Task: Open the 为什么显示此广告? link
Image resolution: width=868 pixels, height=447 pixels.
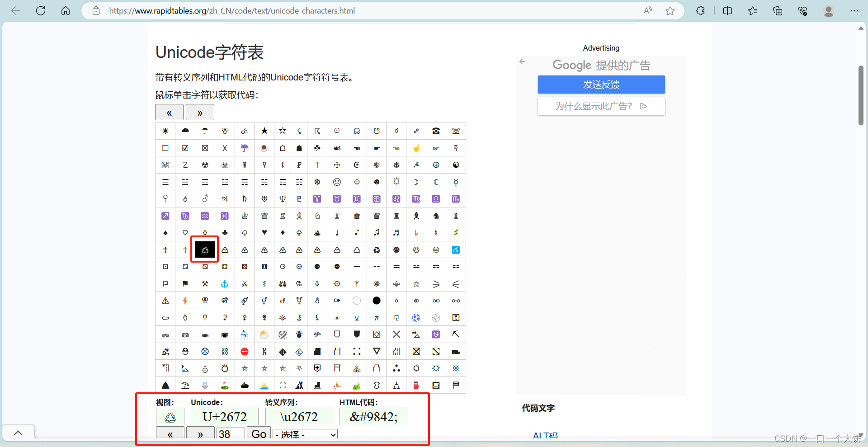Action: (x=601, y=106)
